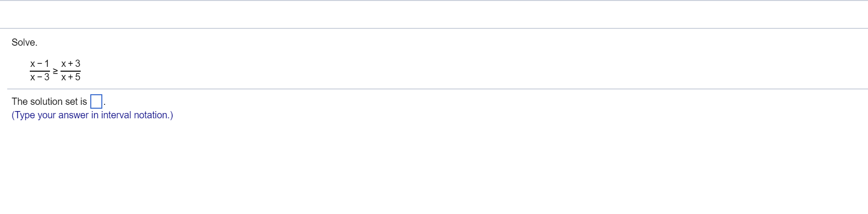This screenshot has width=868, height=214.
Task: Click the word "interval" in the hint
Action: click(x=116, y=115)
